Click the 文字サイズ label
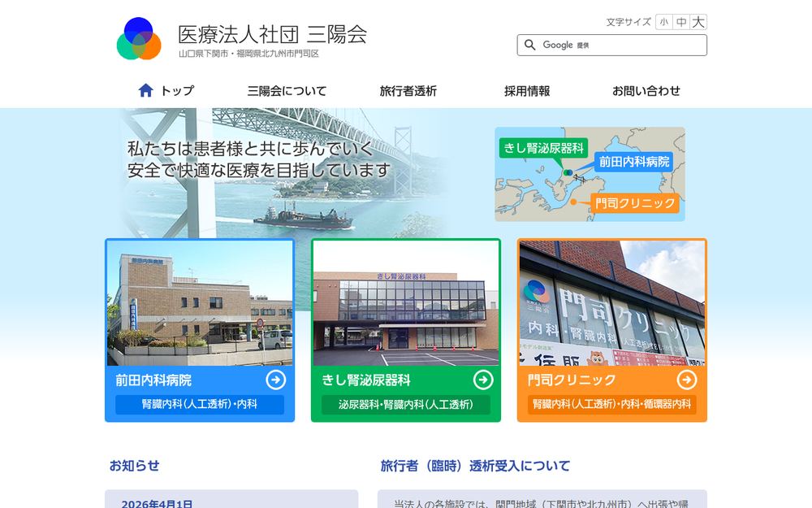 click(x=628, y=22)
